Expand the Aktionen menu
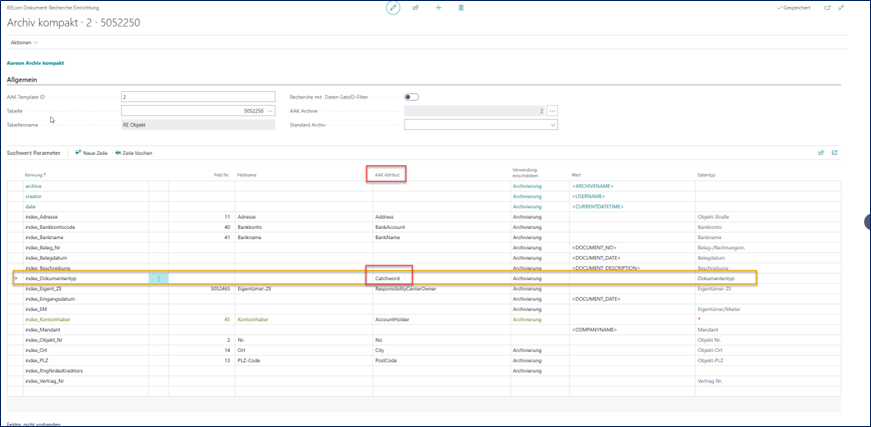 point(22,43)
